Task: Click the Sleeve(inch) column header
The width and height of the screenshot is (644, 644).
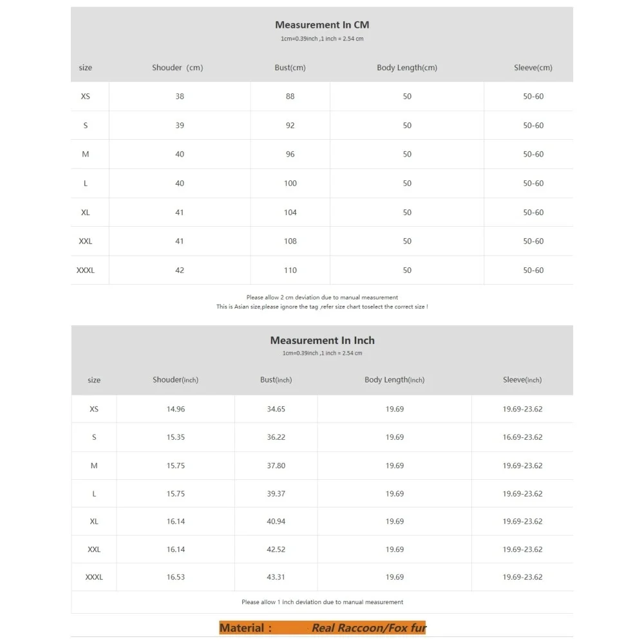Action: (522, 380)
